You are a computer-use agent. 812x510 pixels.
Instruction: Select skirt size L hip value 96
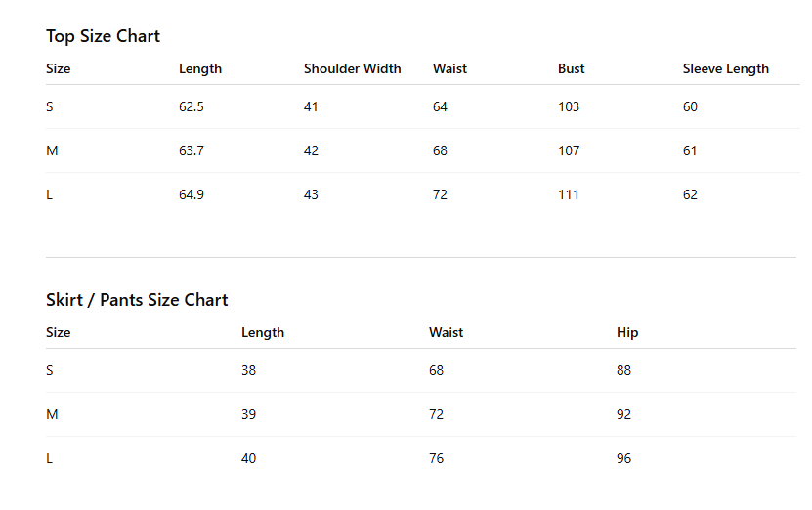(624, 459)
